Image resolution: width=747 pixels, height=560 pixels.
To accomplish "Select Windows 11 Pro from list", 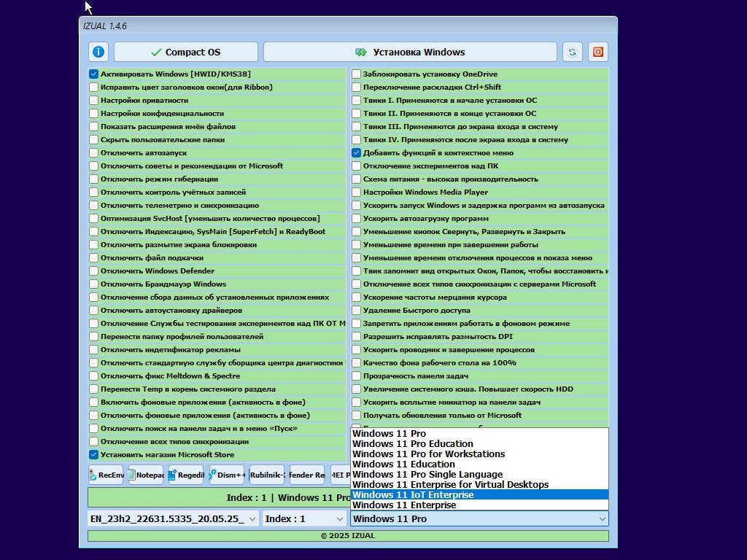I will tap(479, 433).
